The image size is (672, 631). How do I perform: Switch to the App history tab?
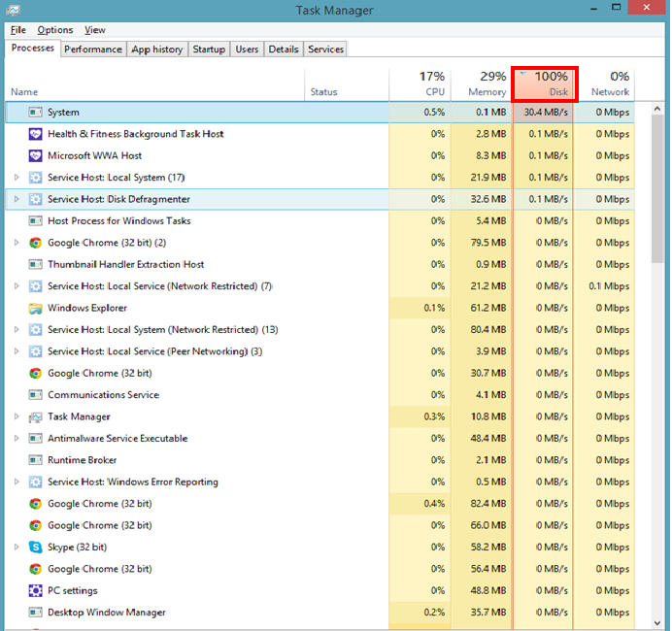click(x=157, y=50)
